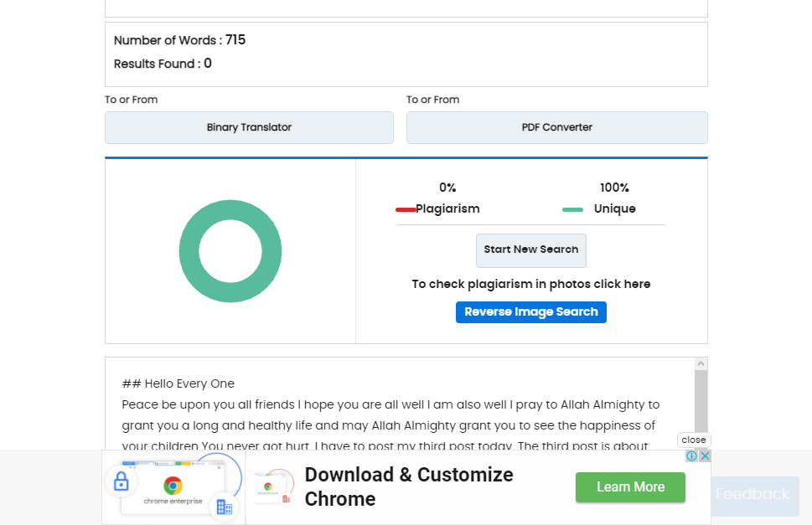The image size is (812, 525).
Task: Click the Chrome enterprise ad image
Action: 173,487
